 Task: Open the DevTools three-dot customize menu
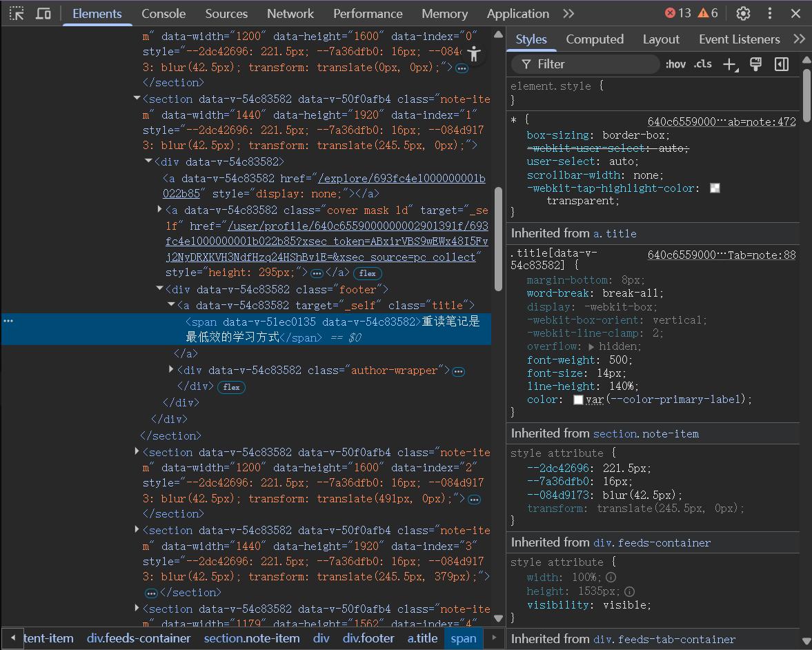(770, 13)
